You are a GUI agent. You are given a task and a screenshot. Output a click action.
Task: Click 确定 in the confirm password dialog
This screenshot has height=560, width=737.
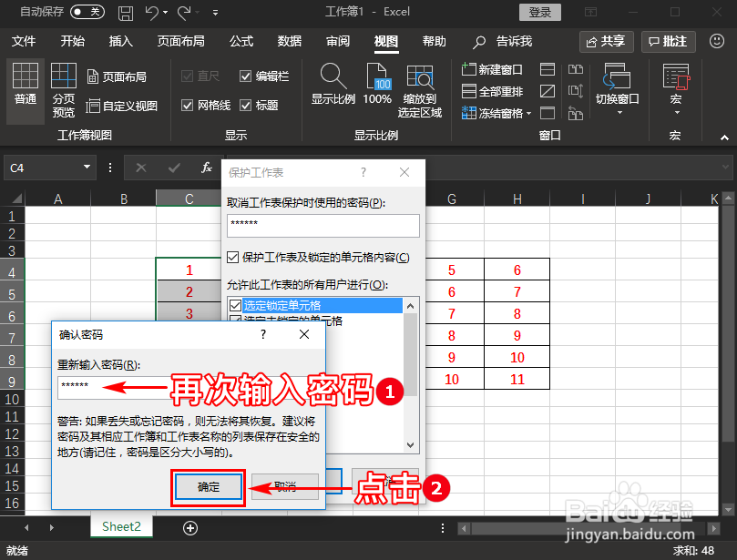(208, 487)
